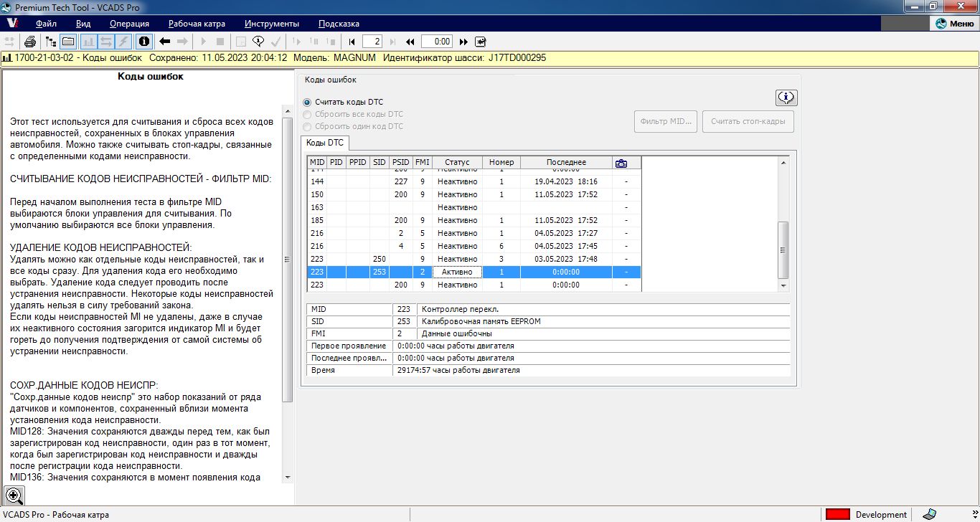Click the grey checkmark toolbar icon
Screen dimensions: 980x522
[275, 42]
